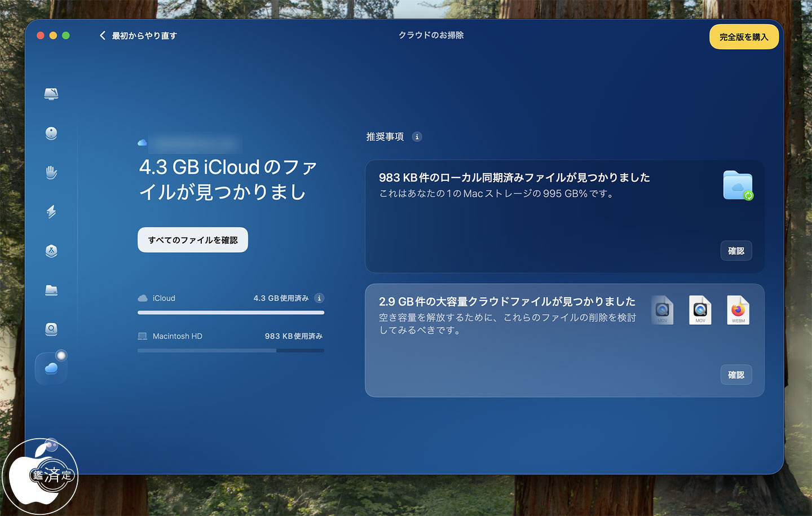
Task: Click the back chevron beside 最初からやり直す
Action: 103,36
